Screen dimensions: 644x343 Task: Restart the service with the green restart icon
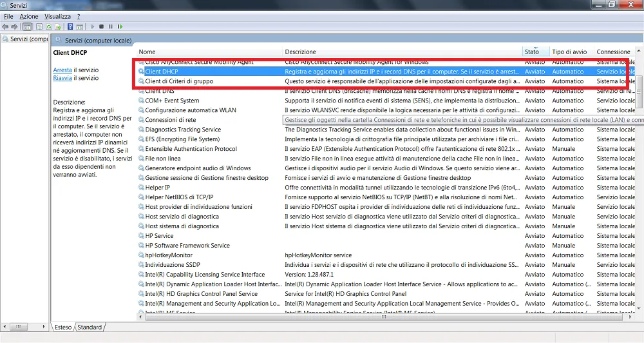(120, 26)
